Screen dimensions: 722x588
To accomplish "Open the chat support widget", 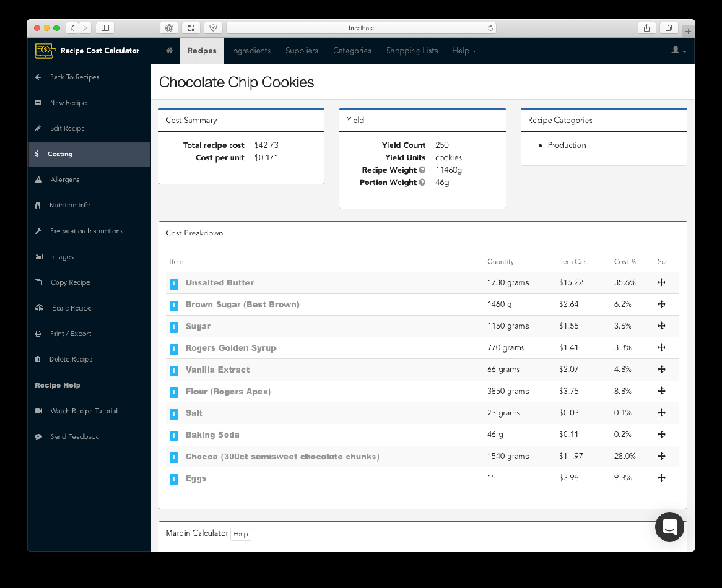I will [x=669, y=527].
